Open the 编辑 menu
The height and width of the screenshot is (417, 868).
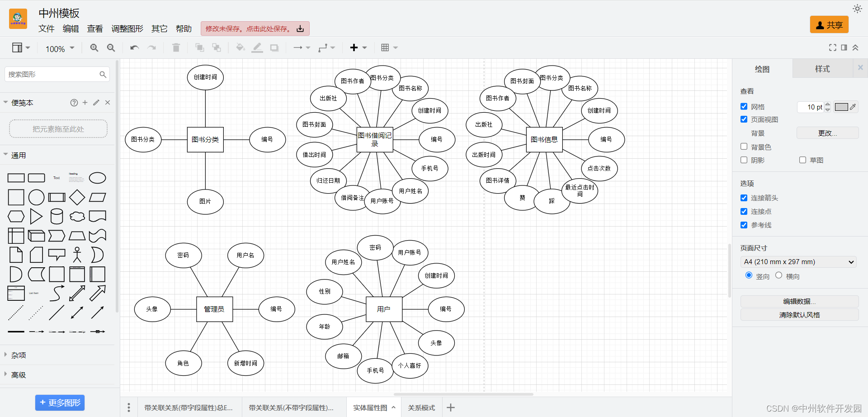pyautogui.click(x=71, y=28)
